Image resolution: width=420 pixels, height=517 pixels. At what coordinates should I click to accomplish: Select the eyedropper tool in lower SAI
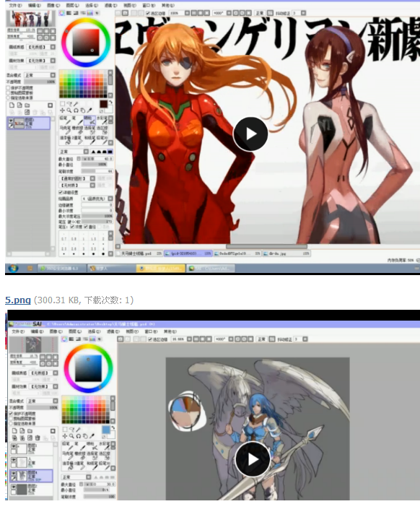[92, 436]
